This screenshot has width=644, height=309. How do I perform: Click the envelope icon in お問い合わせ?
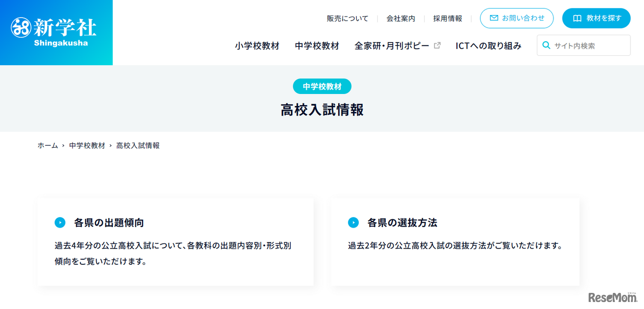[494, 18]
